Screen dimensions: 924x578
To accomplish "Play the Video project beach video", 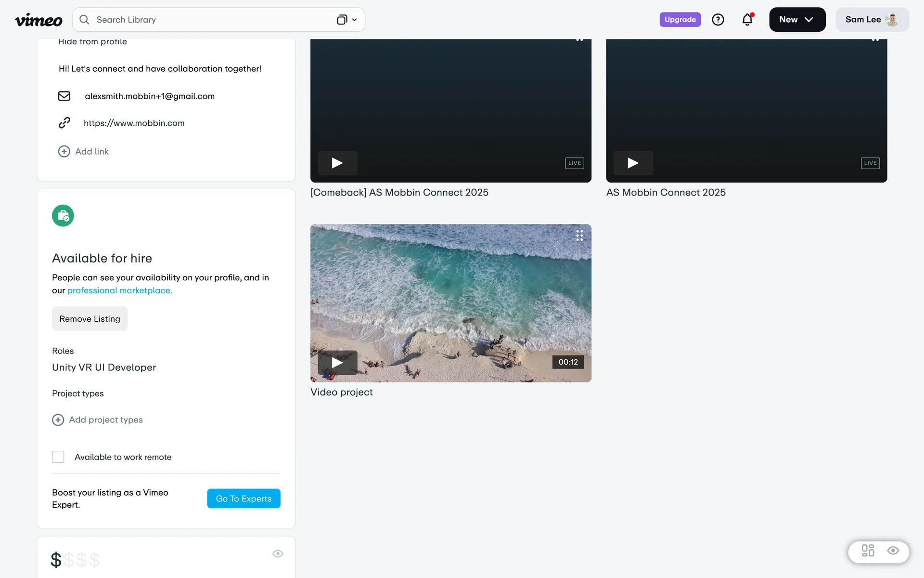I will point(337,362).
